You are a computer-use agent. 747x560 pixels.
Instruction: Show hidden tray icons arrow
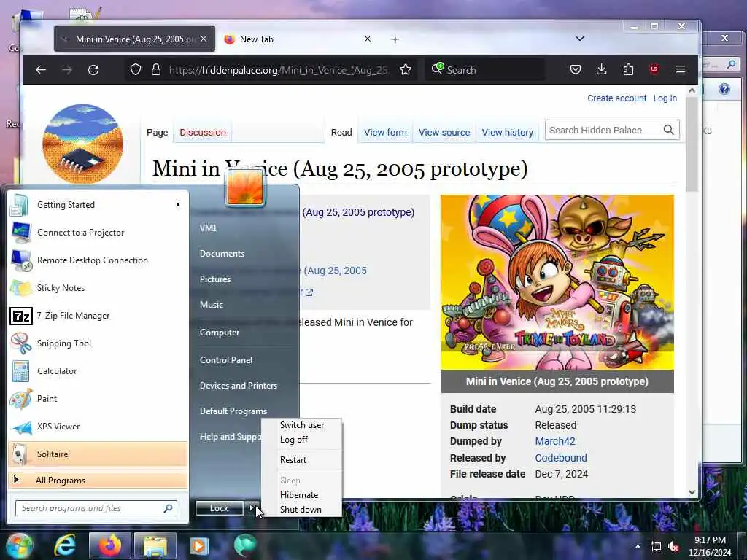pos(638,546)
